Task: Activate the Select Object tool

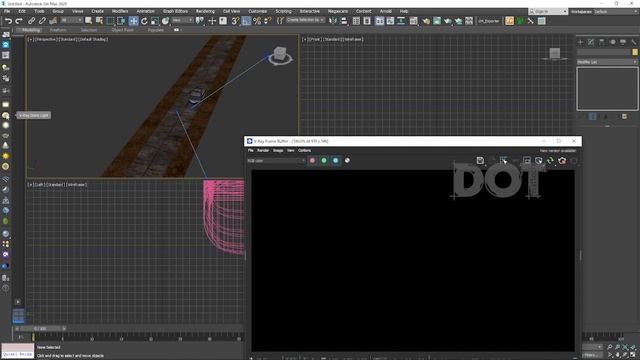Action: (89, 21)
